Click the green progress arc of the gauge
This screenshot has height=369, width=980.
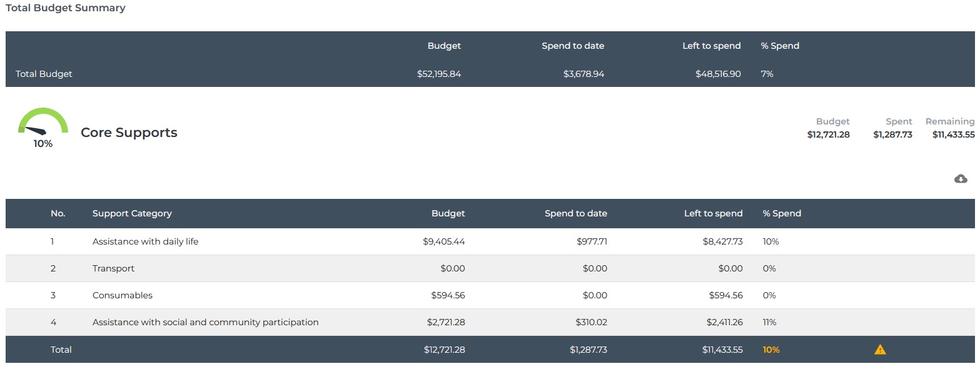43,113
